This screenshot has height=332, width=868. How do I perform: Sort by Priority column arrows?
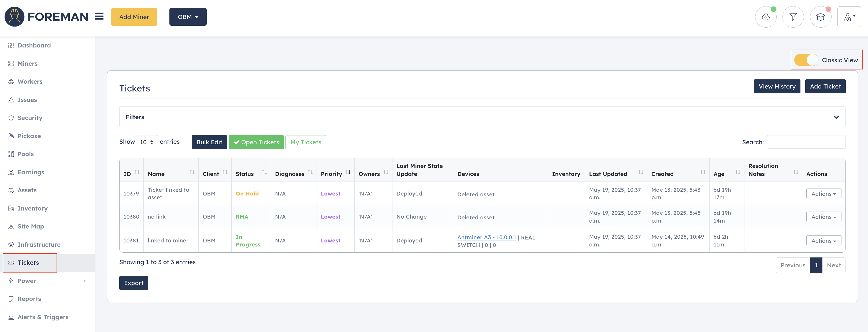coord(348,172)
